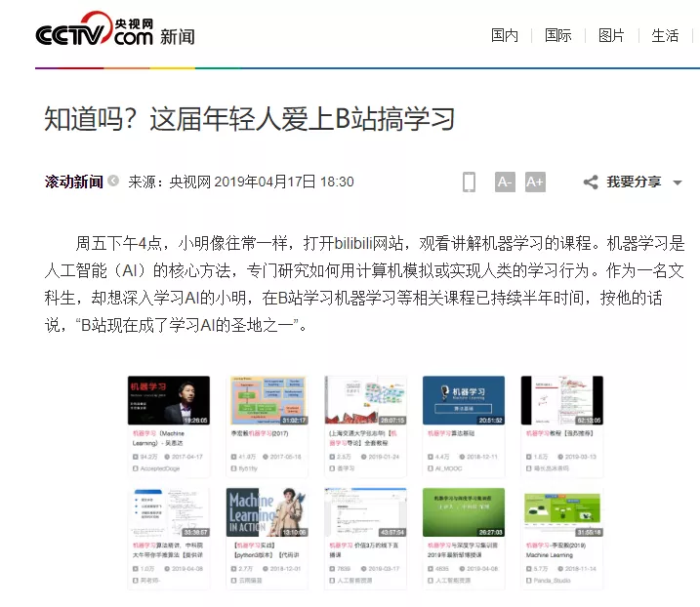This screenshot has height=607, width=700.
Task: Click the date 2019年04月17日 18:30
Action: [284, 182]
